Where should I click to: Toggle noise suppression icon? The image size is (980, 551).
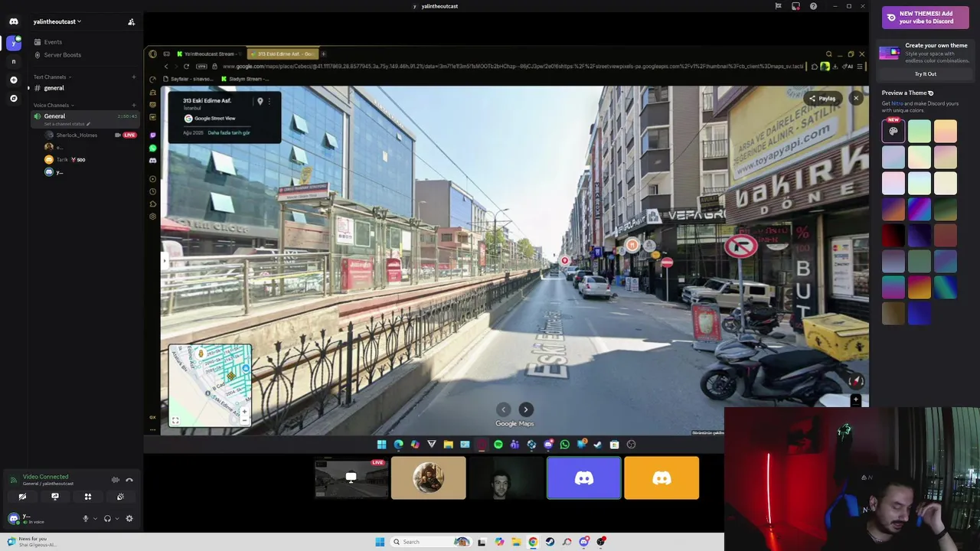click(115, 480)
